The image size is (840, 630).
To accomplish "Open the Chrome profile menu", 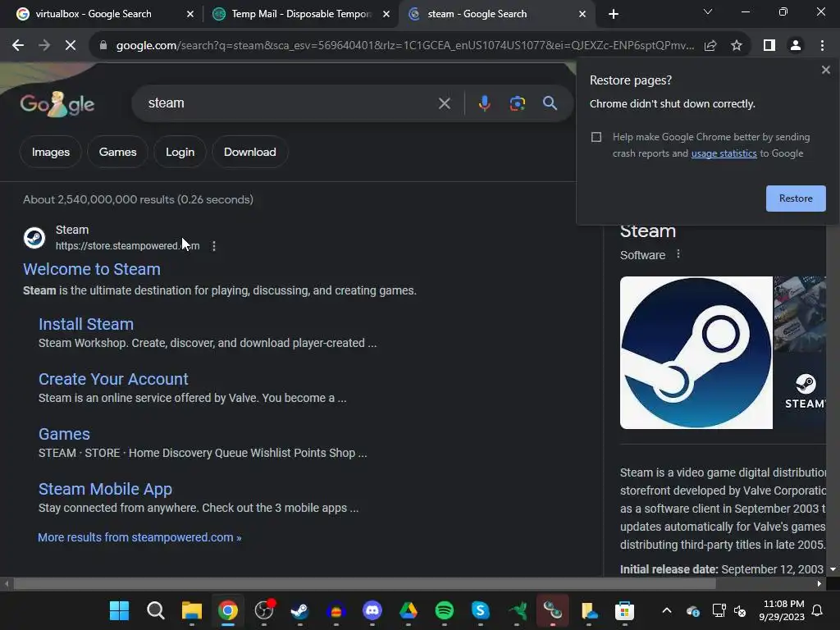I will (x=796, y=46).
